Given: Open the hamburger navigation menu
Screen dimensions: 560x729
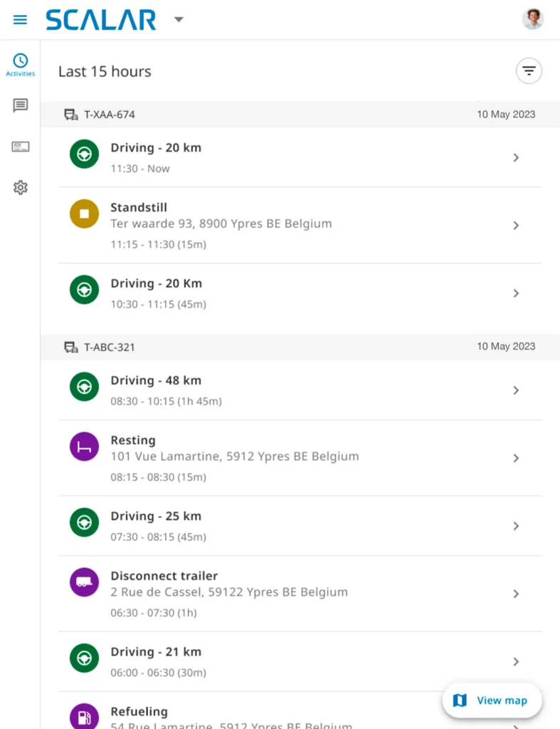Looking at the screenshot, I should [x=20, y=19].
